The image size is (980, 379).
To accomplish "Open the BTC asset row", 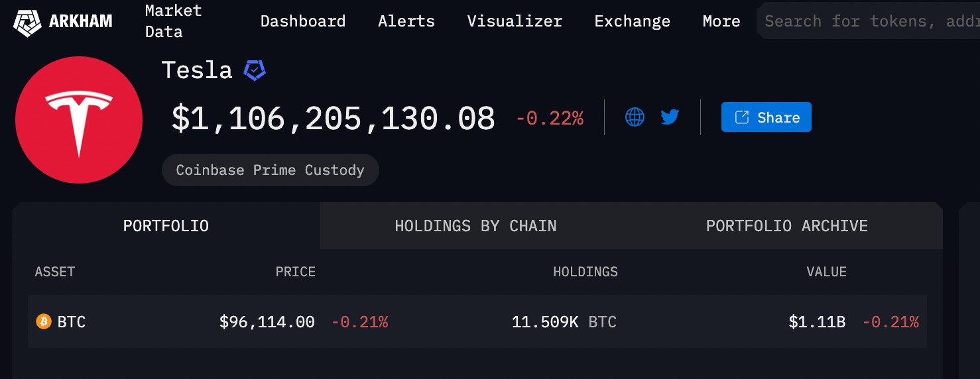I will coord(477,322).
